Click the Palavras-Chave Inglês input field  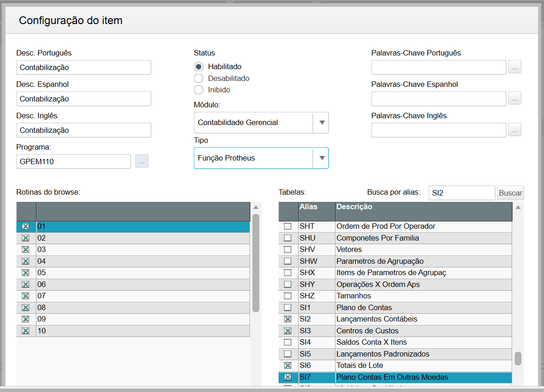pos(439,130)
